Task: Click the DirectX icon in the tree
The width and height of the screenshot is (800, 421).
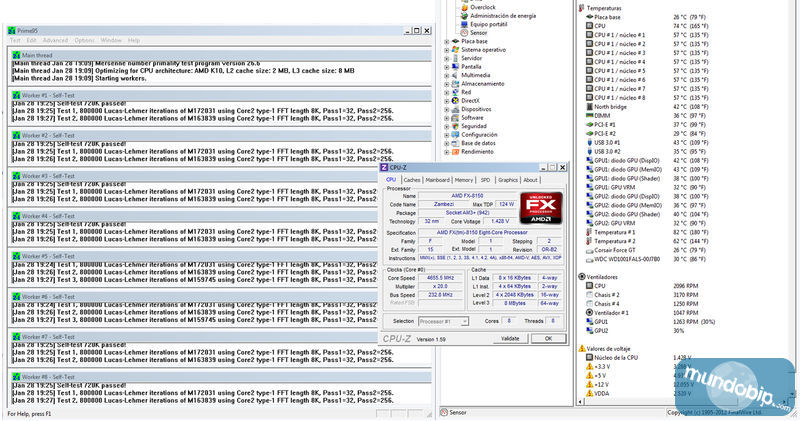Action: pyautogui.click(x=455, y=101)
